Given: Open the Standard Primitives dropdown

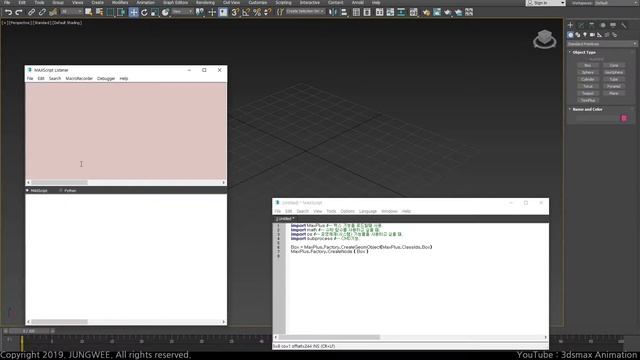Looking at the screenshot, I should coord(602,44).
